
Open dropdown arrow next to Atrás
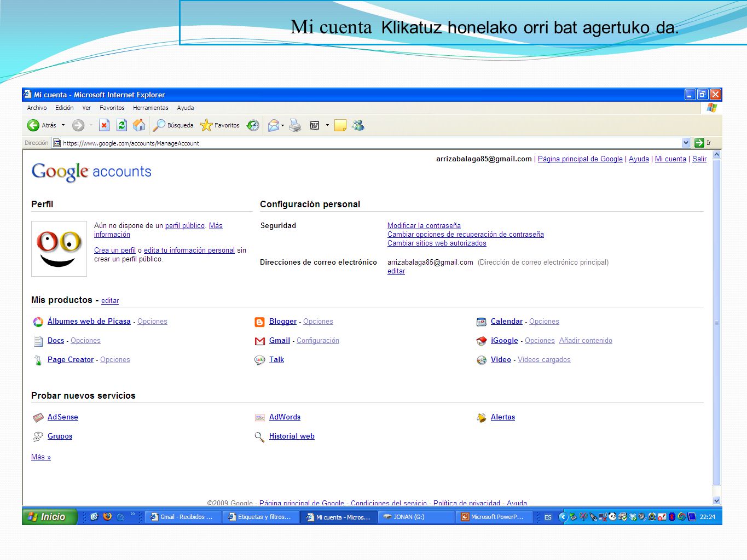[x=63, y=125]
